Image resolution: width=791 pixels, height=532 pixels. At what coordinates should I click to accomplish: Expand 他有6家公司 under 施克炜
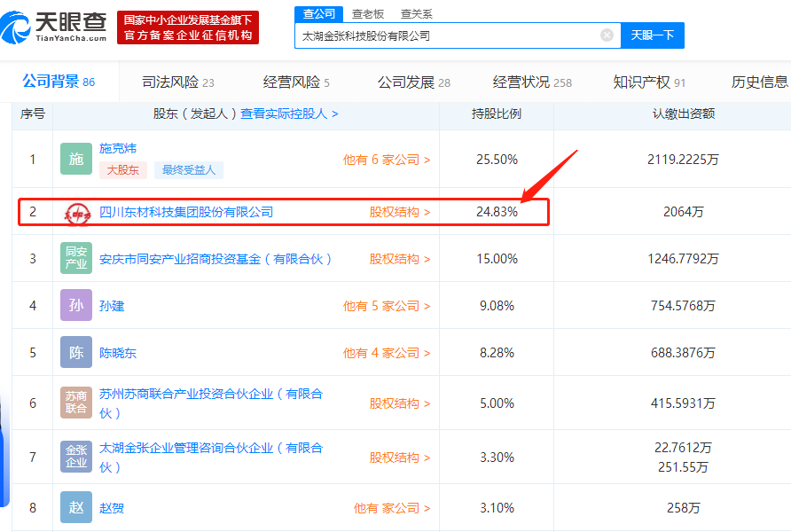click(x=388, y=160)
